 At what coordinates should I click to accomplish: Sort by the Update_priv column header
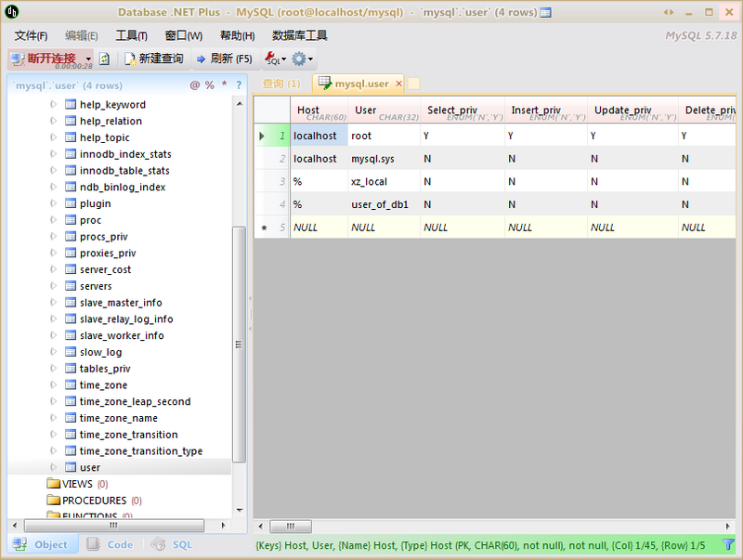click(632, 111)
